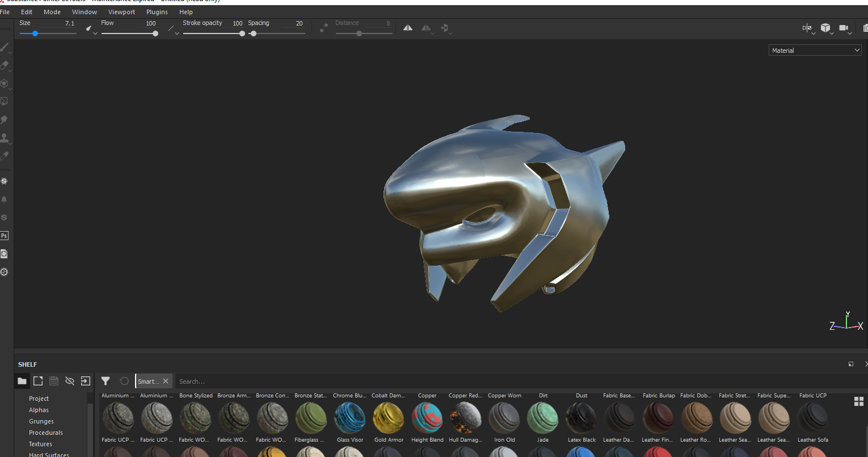The image size is (868, 457).
Task: Select the Projection tool
Action: (x=5, y=84)
